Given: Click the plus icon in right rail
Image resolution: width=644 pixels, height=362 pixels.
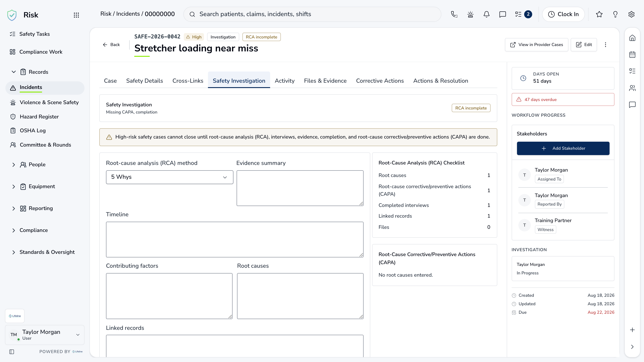Looking at the screenshot, I should click(x=632, y=330).
